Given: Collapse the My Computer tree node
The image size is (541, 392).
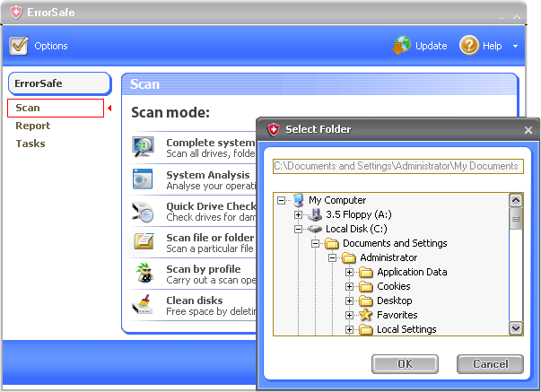Looking at the screenshot, I should pyautogui.click(x=282, y=200).
